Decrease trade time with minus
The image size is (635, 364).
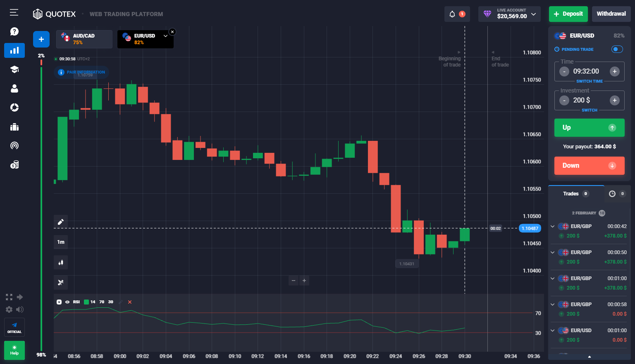[x=564, y=71]
